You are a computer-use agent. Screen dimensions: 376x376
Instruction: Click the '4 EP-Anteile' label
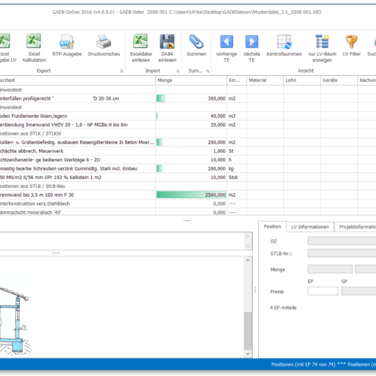pos(283,308)
